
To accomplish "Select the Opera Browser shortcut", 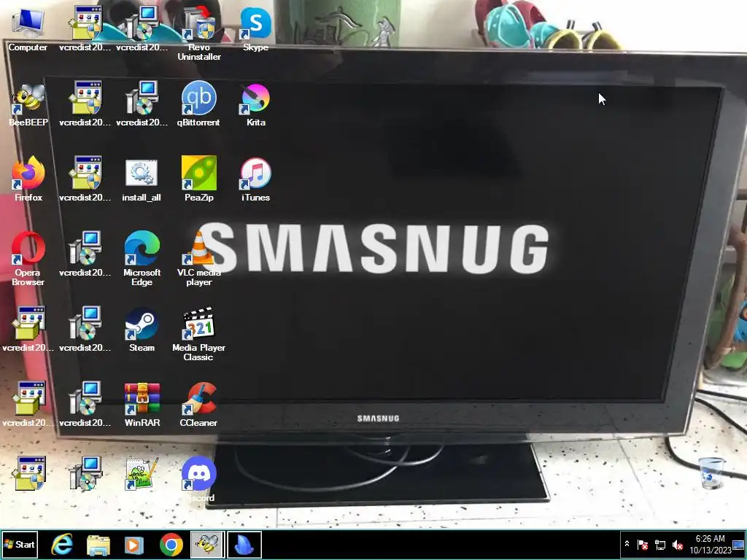I will 28,260.
